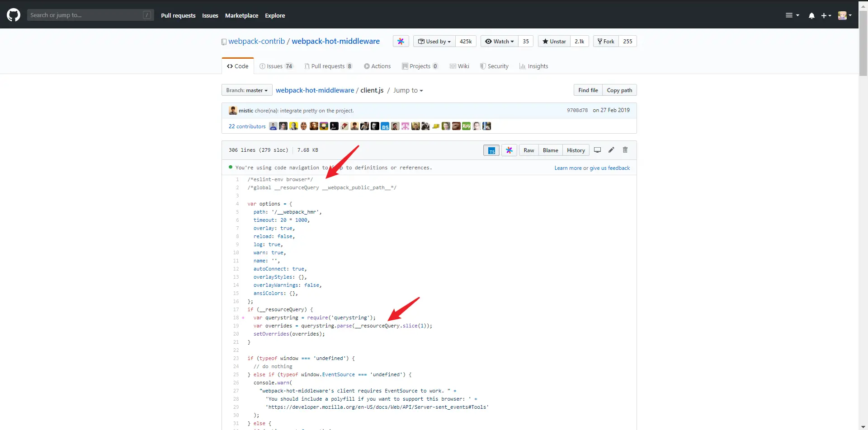
Task: Click the page scrollbar down arrow
Action: point(863,426)
